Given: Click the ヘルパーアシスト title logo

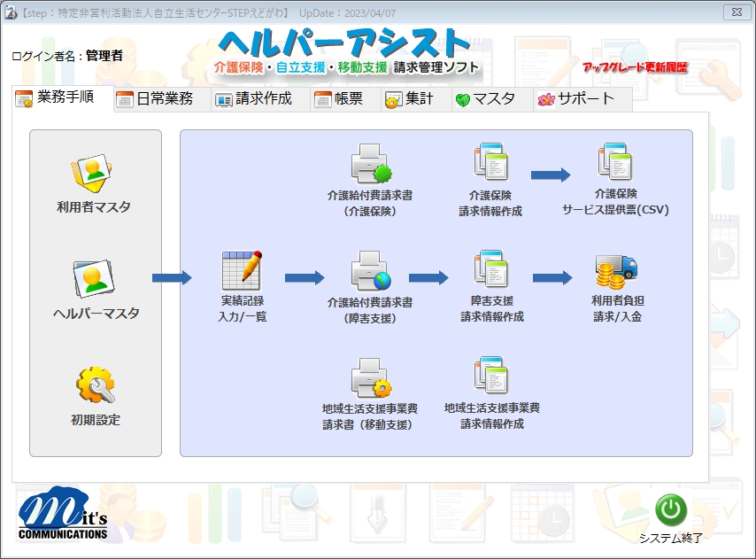Looking at the screenshot, I should tap(344, 43).
